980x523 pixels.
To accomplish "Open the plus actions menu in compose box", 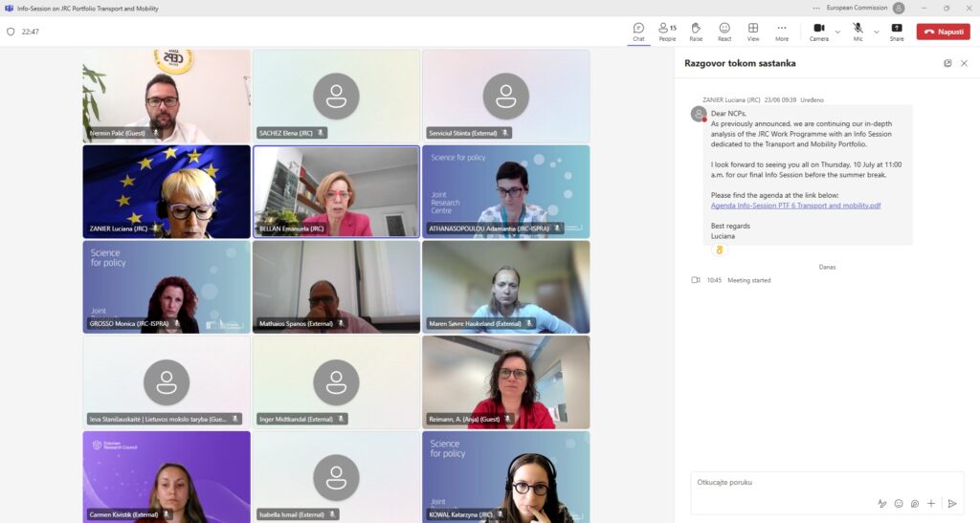I will [x=931, y=503].
